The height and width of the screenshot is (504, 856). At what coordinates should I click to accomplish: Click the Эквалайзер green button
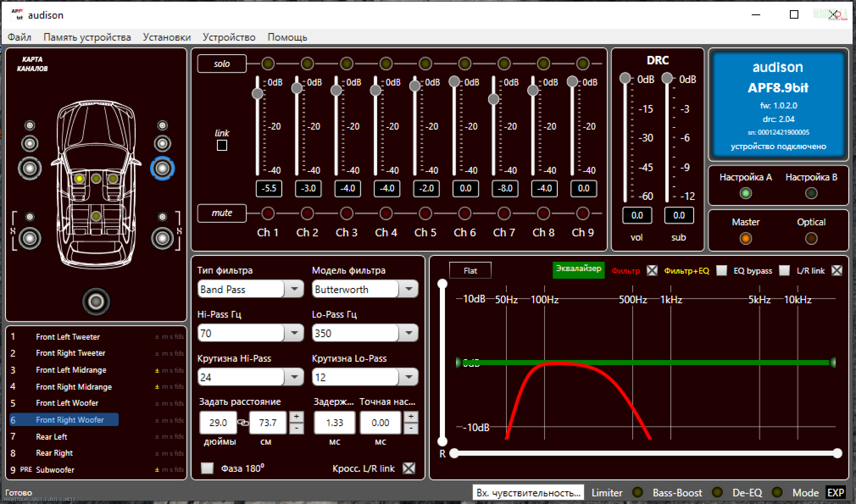tap(578, 270)
